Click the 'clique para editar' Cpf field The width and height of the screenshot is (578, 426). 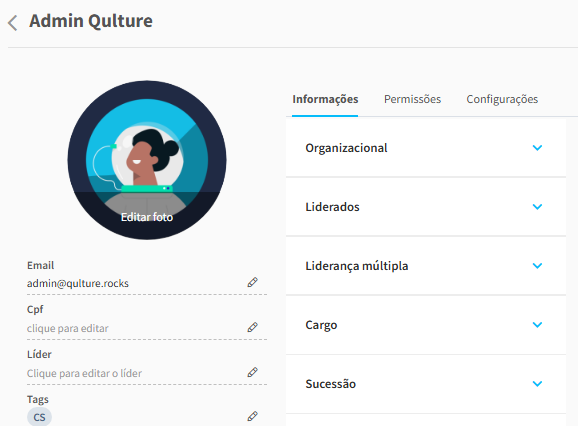click(147, 328)
